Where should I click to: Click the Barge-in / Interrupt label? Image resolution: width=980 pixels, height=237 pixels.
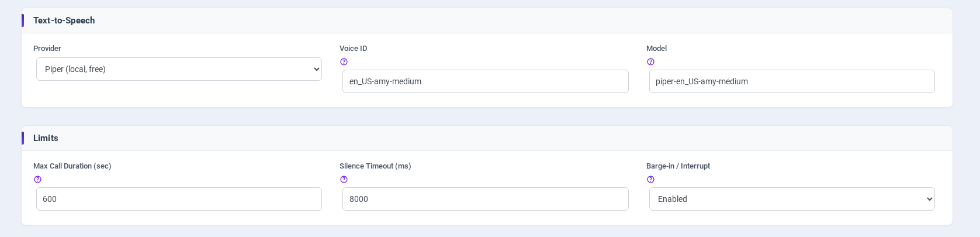click(678, 166)
